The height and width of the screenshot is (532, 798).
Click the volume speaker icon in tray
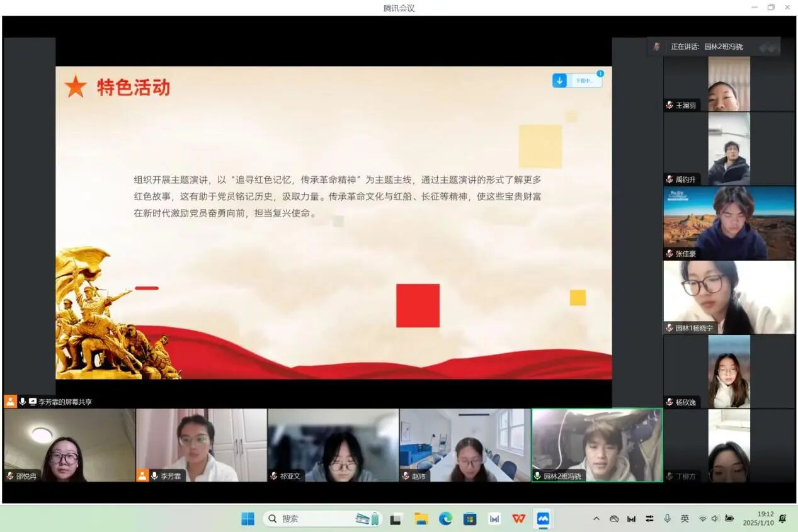[x=715, y=519]
